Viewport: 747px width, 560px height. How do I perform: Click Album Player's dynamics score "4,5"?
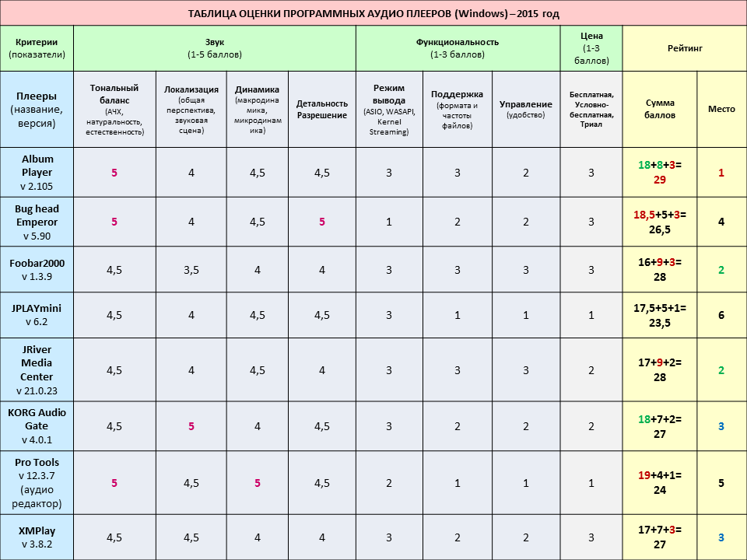[258, 173]
